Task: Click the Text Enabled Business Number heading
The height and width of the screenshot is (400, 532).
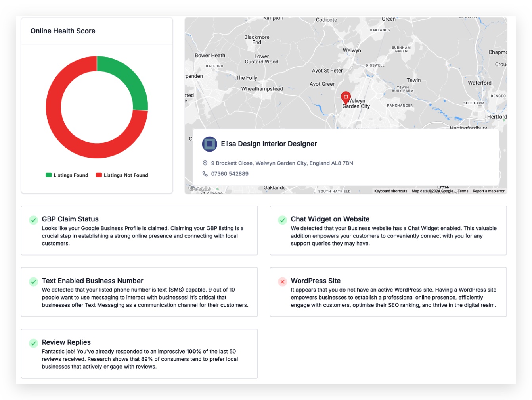Action: pyautogui.click(x=92, y=281)
